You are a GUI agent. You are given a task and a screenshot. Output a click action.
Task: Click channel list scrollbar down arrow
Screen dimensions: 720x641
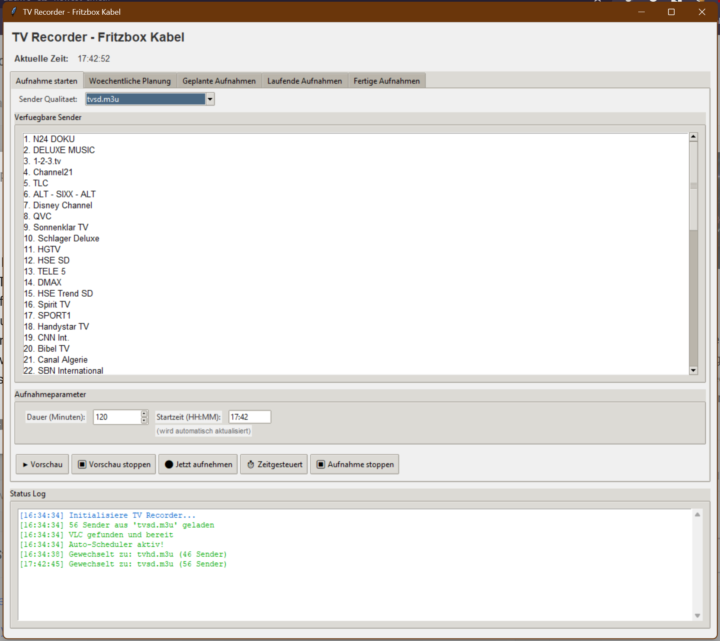pyautogui.click(x=693, y=370)
